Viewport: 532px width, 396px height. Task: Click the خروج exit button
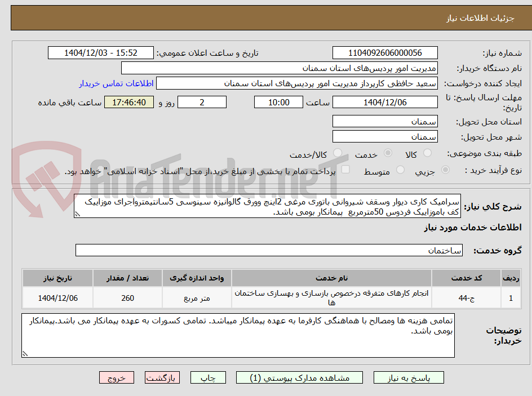pyautogui.click(x=117, y=377)
